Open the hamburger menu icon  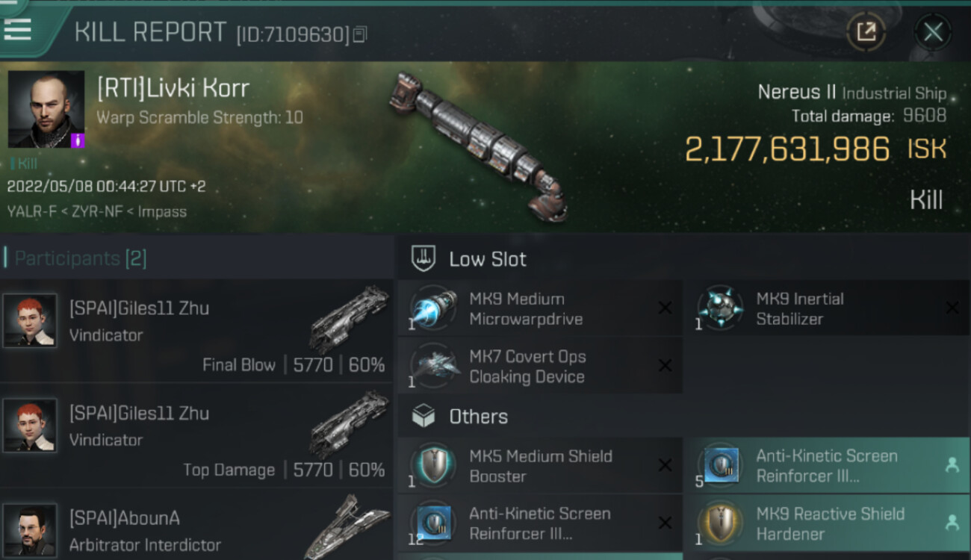coord(17,29)
